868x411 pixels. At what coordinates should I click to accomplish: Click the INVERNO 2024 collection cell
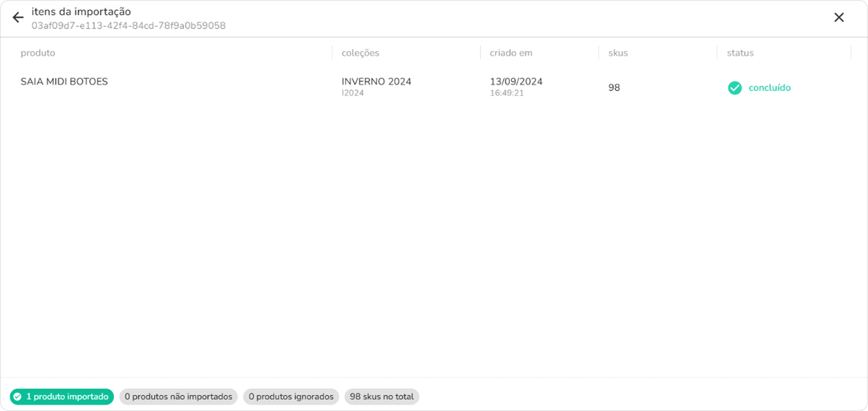coord(376,81)
